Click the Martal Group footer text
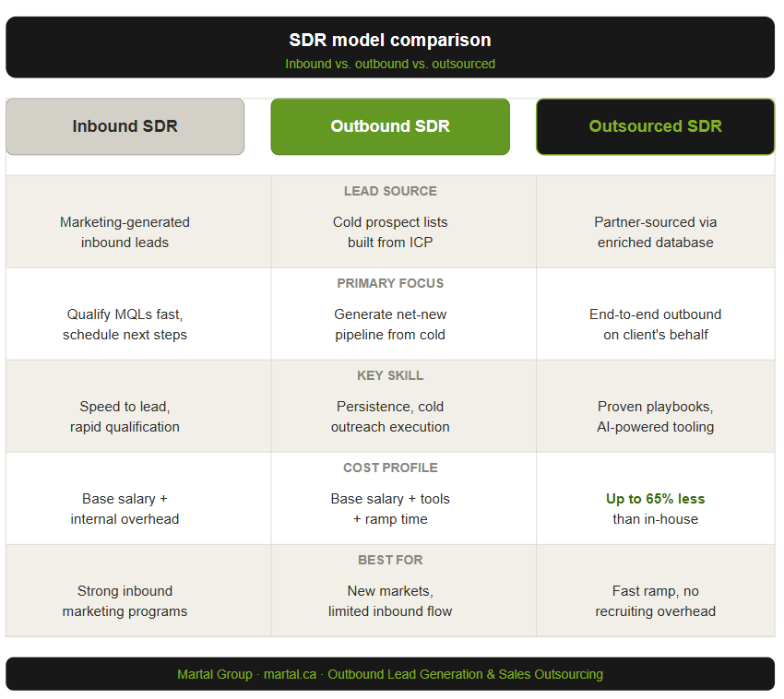This screenshot has width=784, height=699. [215, 674]
